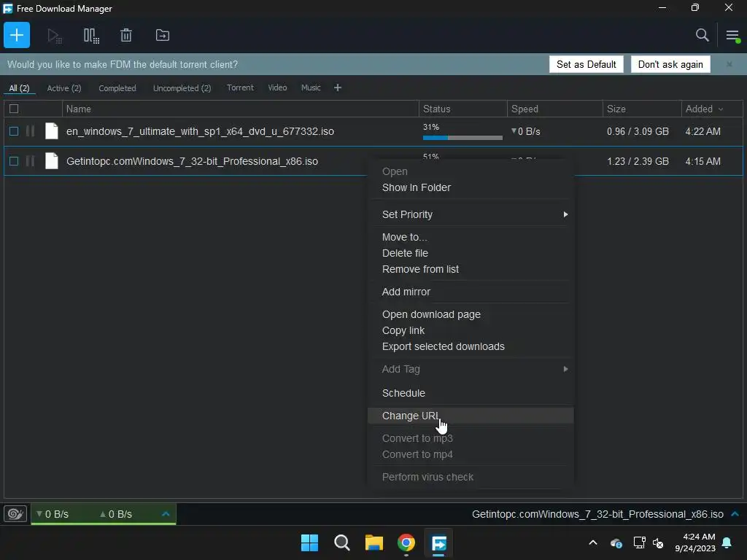The width and height of the screenshot is (747, 560).
Task: Choose Change URL in context menu
Action: (x=471, y=416)
